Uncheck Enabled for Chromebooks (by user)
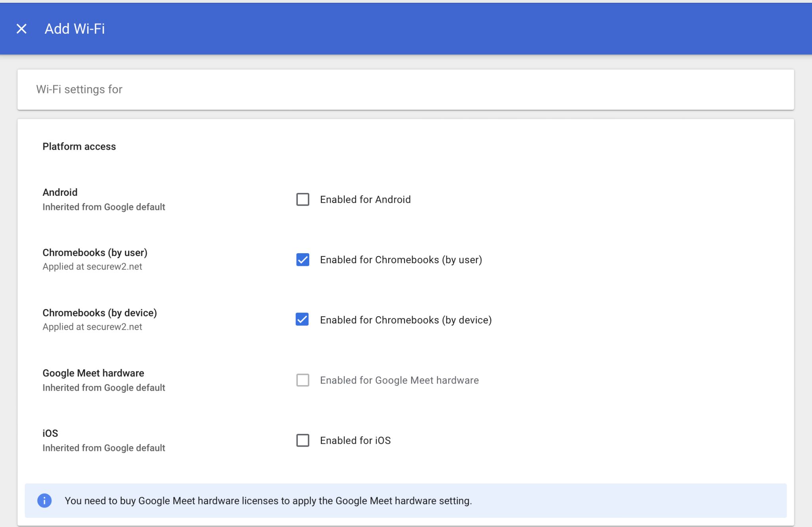Screen dimensions: 812x527 pos(303,260)
